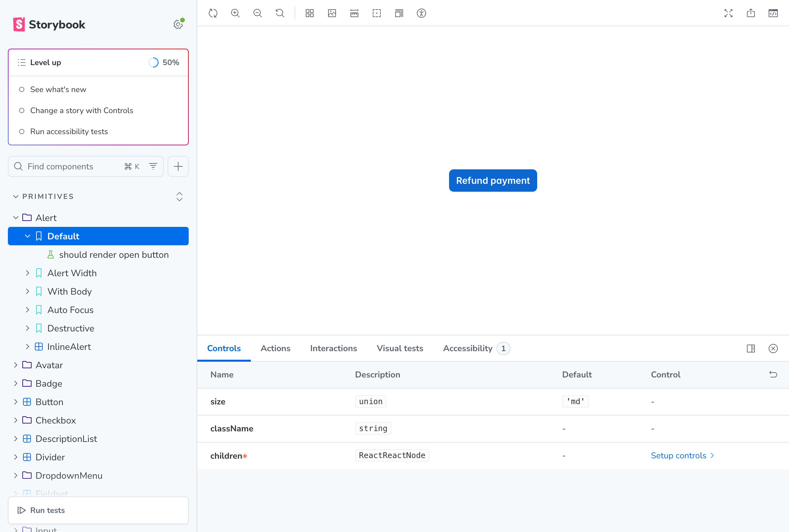This screenshot has height=532, width=789.
Task: Enter fullscreen mode
Action: pyautogui.click(x=728, y=13)
